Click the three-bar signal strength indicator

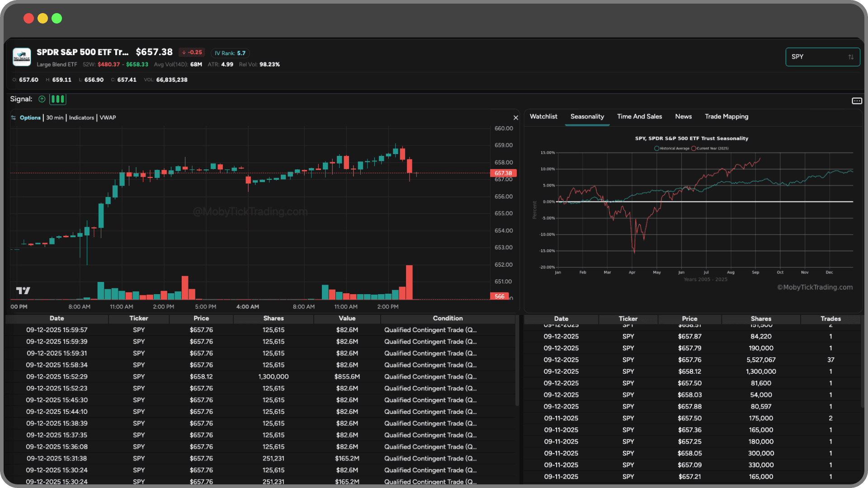[x=57, y=99]
